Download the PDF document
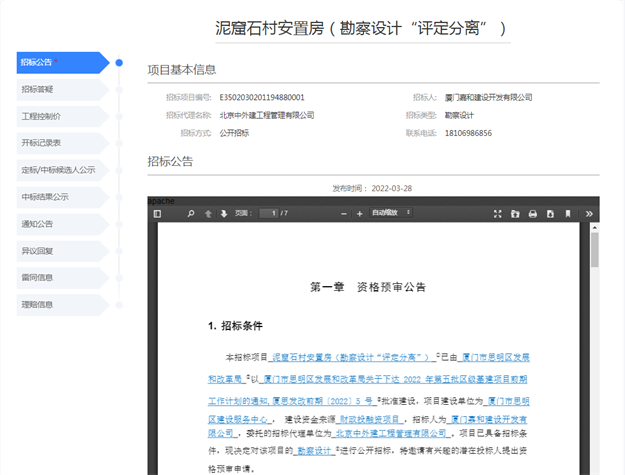This screenshot has height=475, width=625. [550, 214]
